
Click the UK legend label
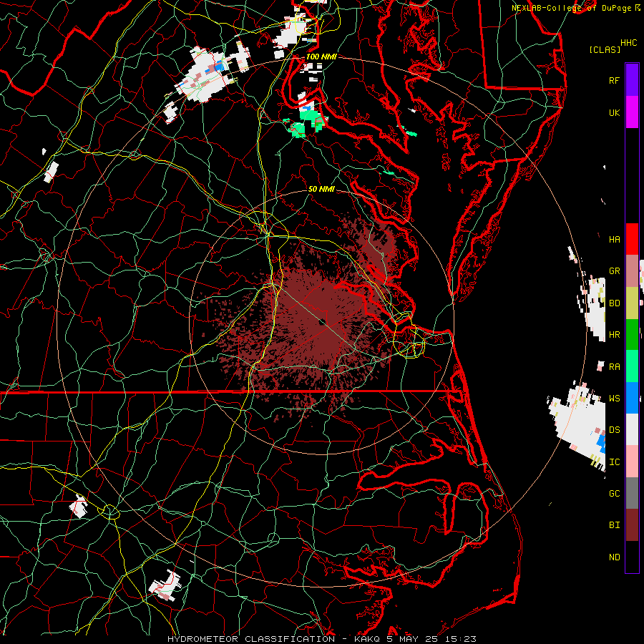[x=615, y=112]
